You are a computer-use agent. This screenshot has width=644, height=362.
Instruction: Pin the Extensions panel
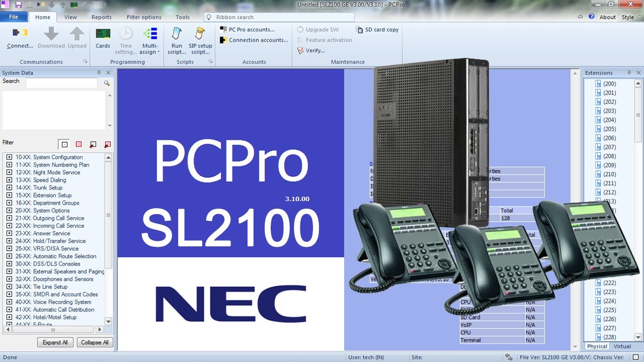click(x=629, y=73)
